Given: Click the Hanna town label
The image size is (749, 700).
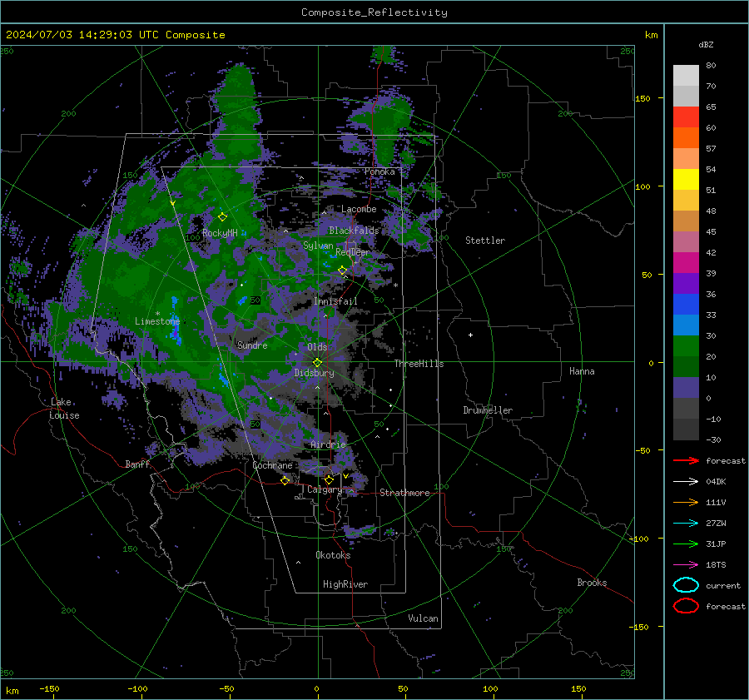Looking at the screenshot, I should (x=582, y=371).
